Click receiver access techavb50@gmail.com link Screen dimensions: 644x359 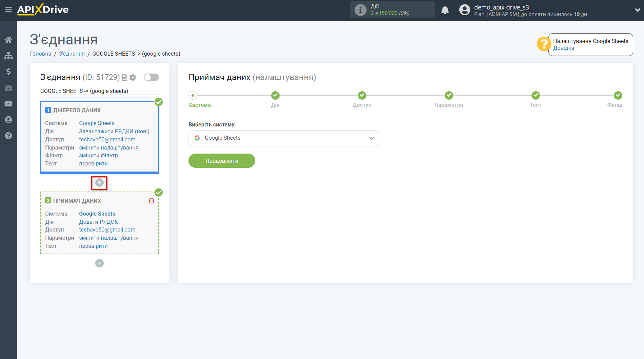point(107,230)
